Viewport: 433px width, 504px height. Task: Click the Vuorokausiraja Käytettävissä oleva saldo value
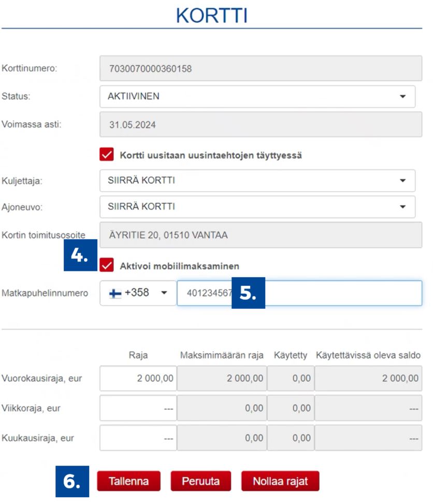[368, 378]
